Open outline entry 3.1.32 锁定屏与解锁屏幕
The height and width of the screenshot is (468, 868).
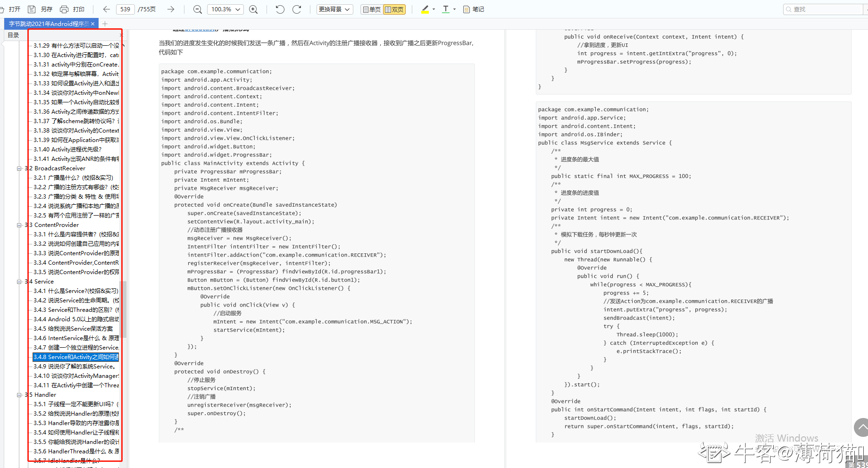pyautogui.click(x=76, y=74)
